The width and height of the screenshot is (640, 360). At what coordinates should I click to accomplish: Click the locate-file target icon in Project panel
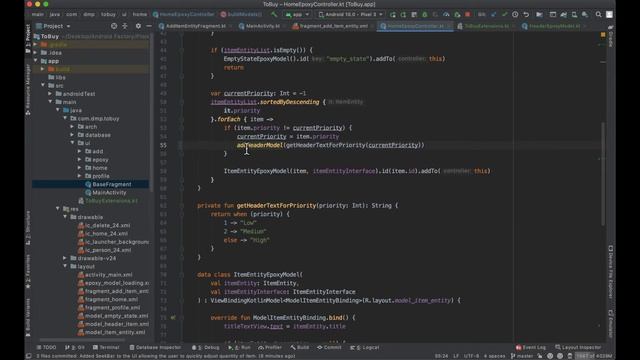tap(114, 26)
